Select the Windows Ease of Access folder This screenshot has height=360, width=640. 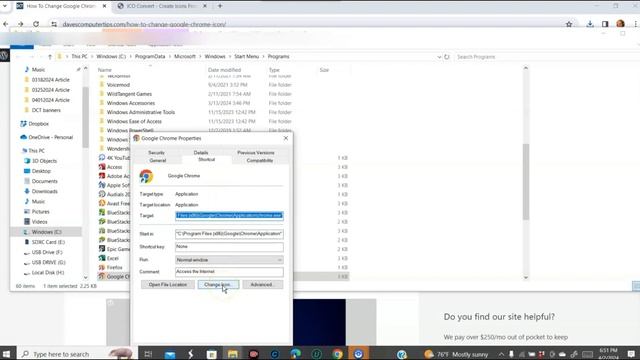coord(134,121)
